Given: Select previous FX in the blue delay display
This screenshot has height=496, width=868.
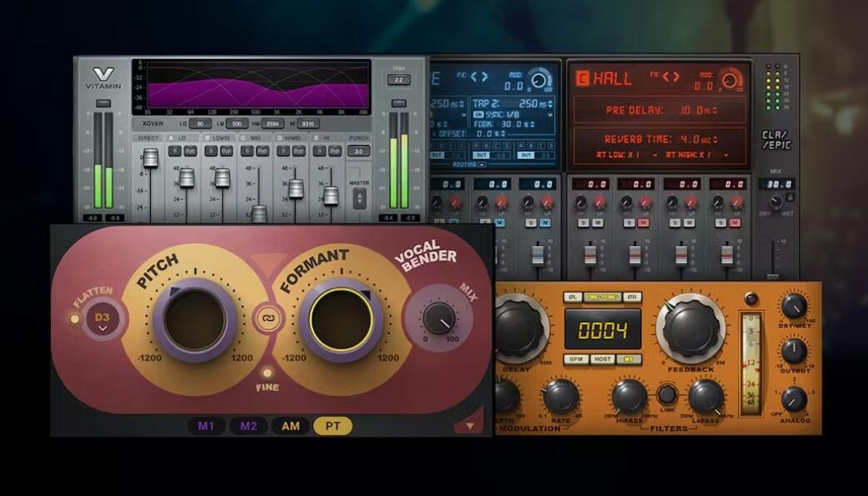Looking at the screenshot, I should pyautogui.click(x=475, y=77).
